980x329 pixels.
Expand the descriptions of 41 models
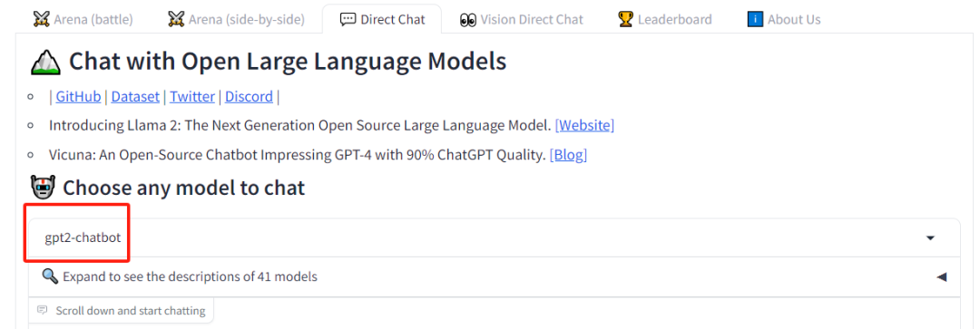tap(494, 276)
